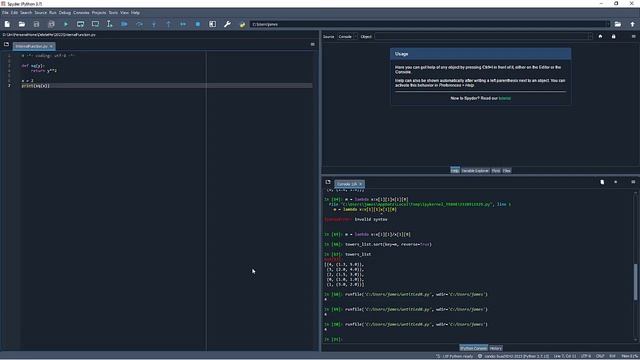
Task: Open the tutorial link in Usage box
Action: pyautogui.click(x=504, y=98)
